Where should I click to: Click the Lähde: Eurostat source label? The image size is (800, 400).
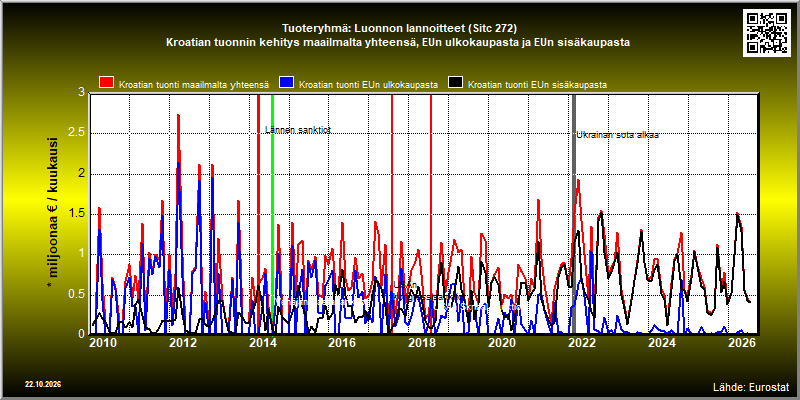(751, 386)
